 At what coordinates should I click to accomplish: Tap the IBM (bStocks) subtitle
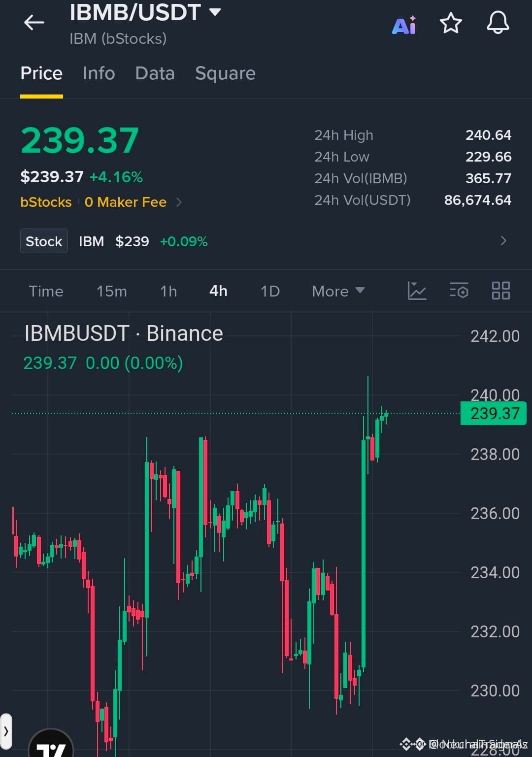[x=118, y=38]
